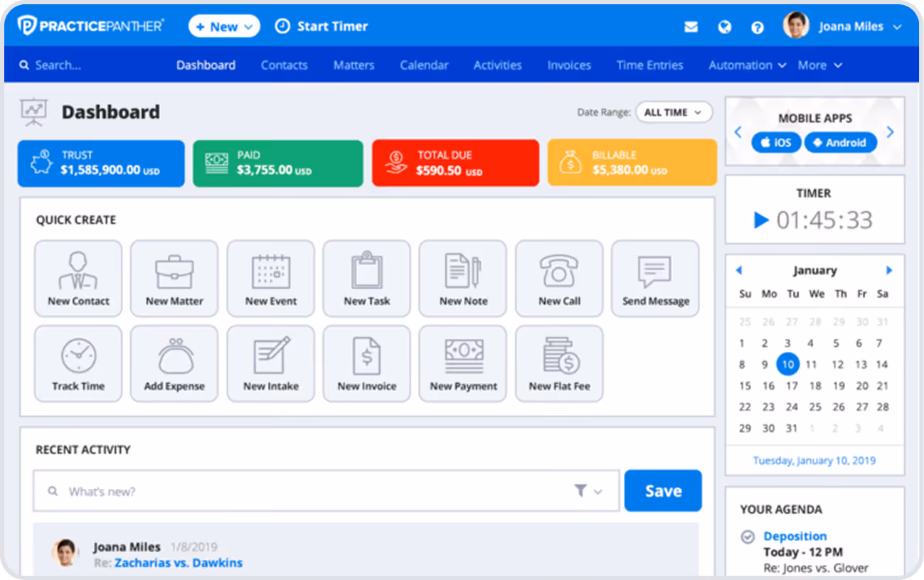Open the Send Message tile

pyautogui.click(x=655, y=279)
